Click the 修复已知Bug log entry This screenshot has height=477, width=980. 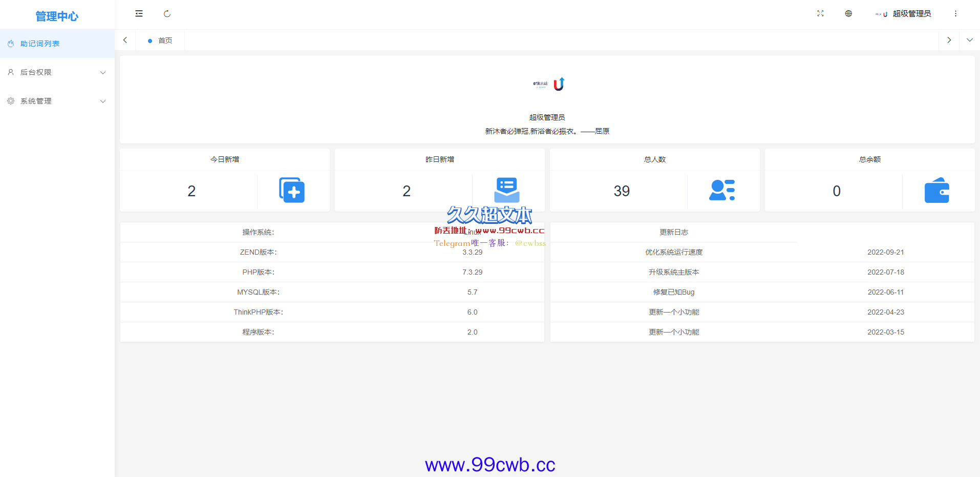674,292
